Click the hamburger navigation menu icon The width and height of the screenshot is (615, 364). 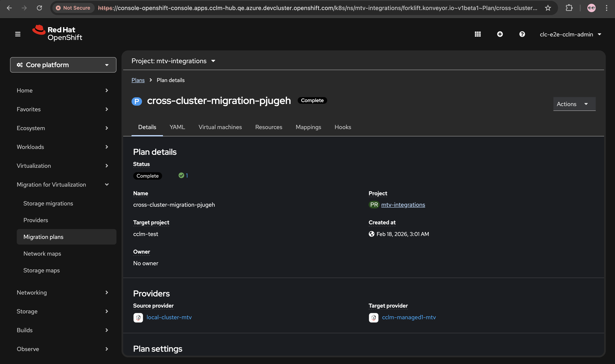click(x=18, y=34)
